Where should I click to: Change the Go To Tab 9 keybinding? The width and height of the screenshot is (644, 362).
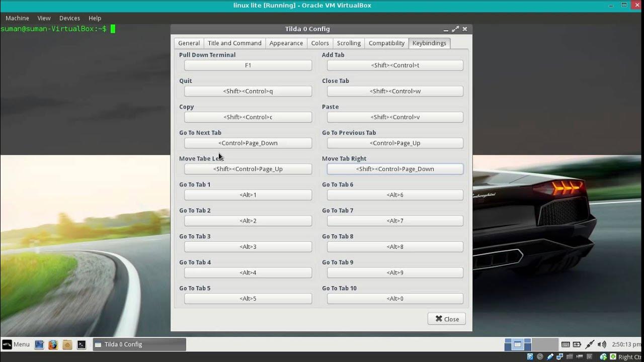(x=395, y=273)
